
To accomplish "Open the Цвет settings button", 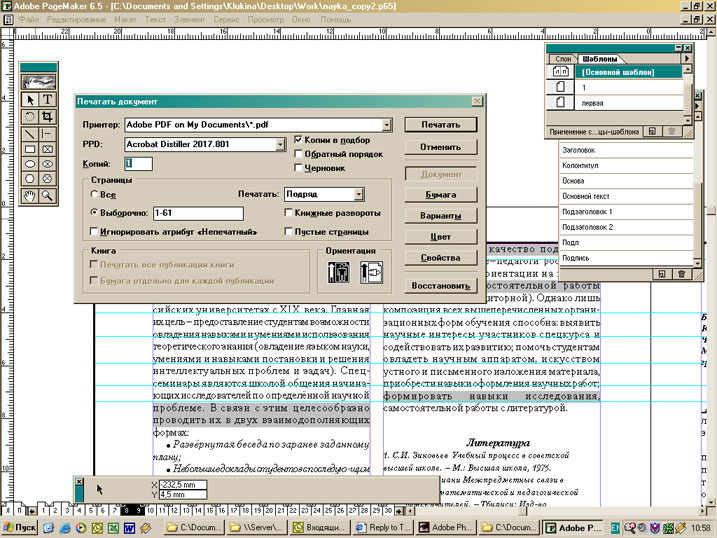I will point(441,237).
